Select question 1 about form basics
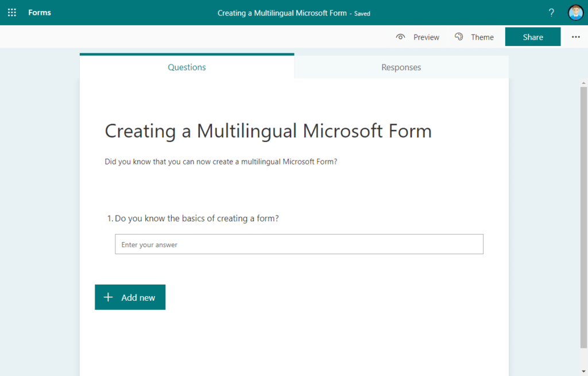Viewport: 588px width, 376px height. point(193,218)
